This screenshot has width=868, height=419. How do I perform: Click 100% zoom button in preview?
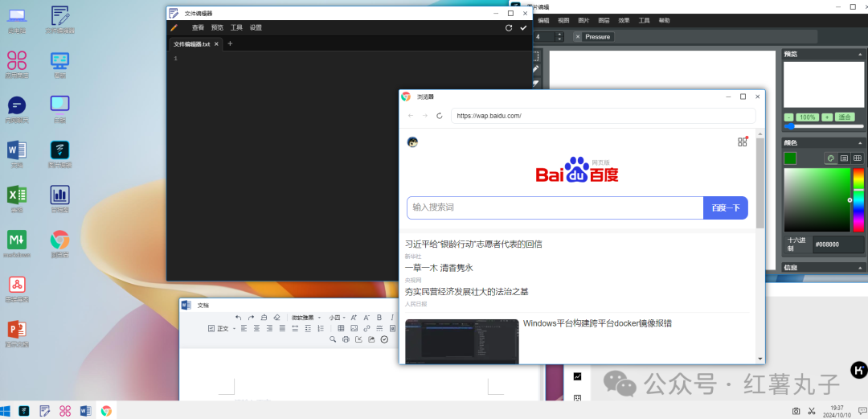point(808,117)
